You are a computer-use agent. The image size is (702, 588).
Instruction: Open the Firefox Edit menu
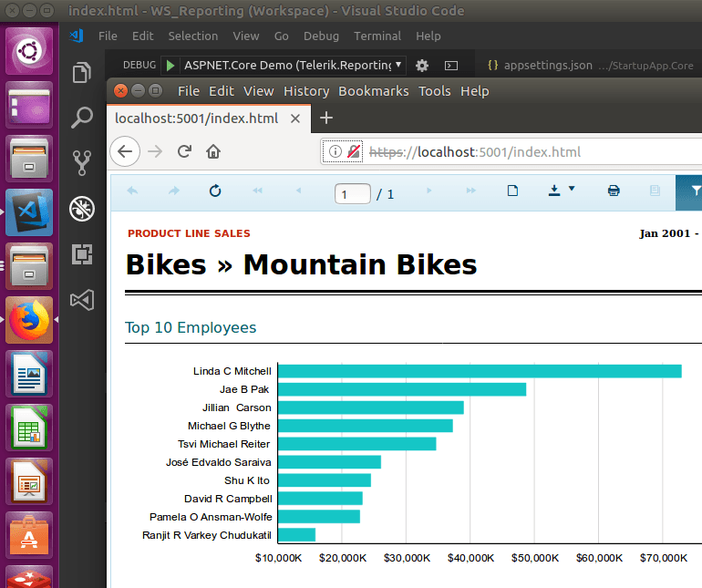click(222, 91)
